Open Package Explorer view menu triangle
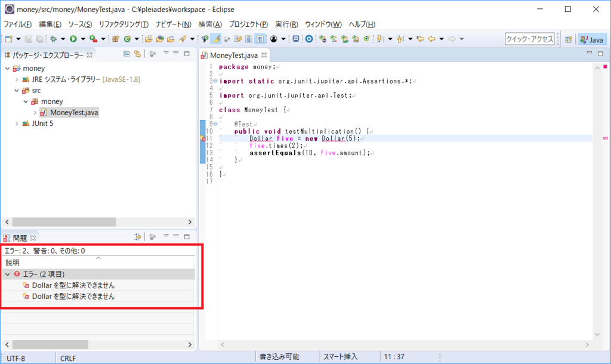 (x=166, y=53)
